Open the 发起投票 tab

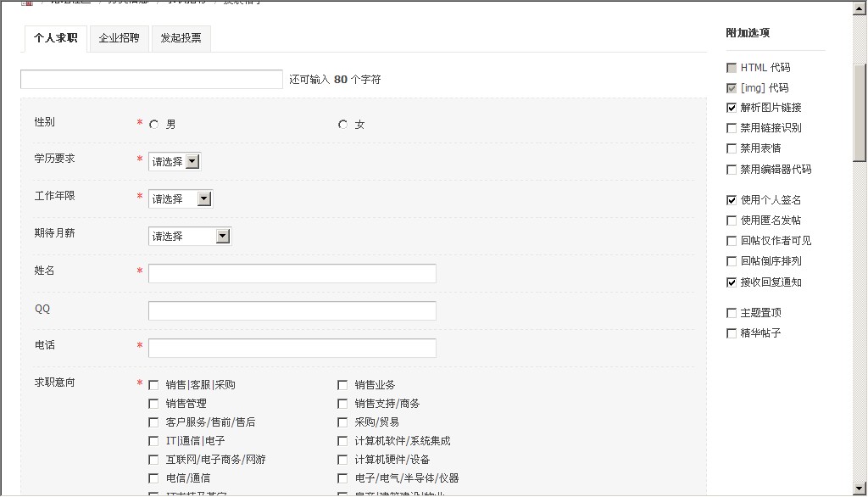click(181, 39)
